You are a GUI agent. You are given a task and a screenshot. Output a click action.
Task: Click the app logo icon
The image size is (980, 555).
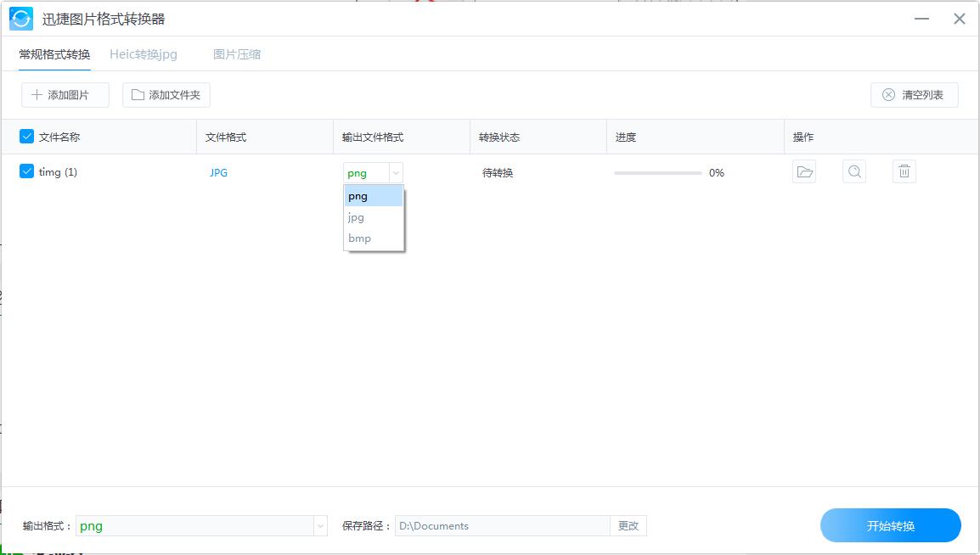[x=20, y=18]
